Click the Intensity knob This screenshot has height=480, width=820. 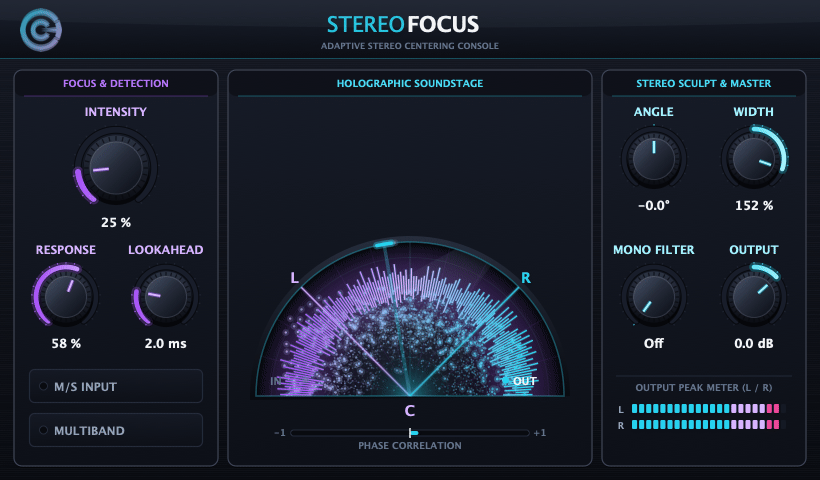tap(116, 167)
